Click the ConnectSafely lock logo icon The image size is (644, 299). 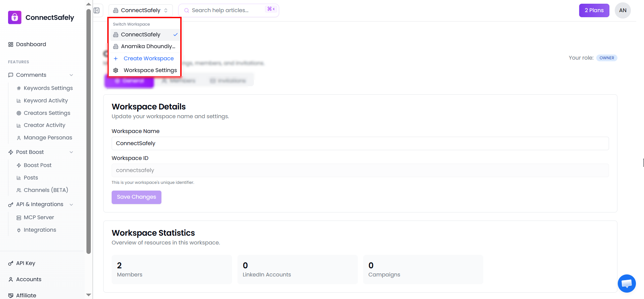[14, 18]
